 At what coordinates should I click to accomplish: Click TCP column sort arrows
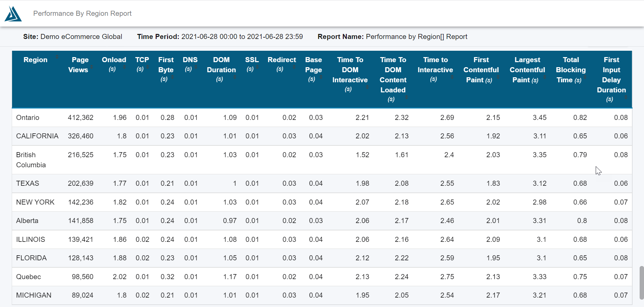tap(148, 67)
